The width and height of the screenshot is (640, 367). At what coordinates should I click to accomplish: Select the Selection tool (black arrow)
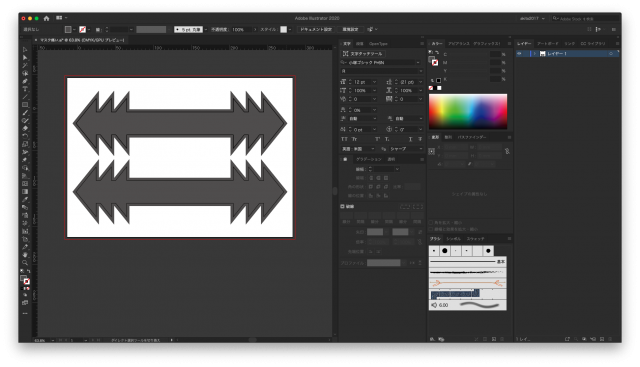pyautogui.click(x=25, y=50)
